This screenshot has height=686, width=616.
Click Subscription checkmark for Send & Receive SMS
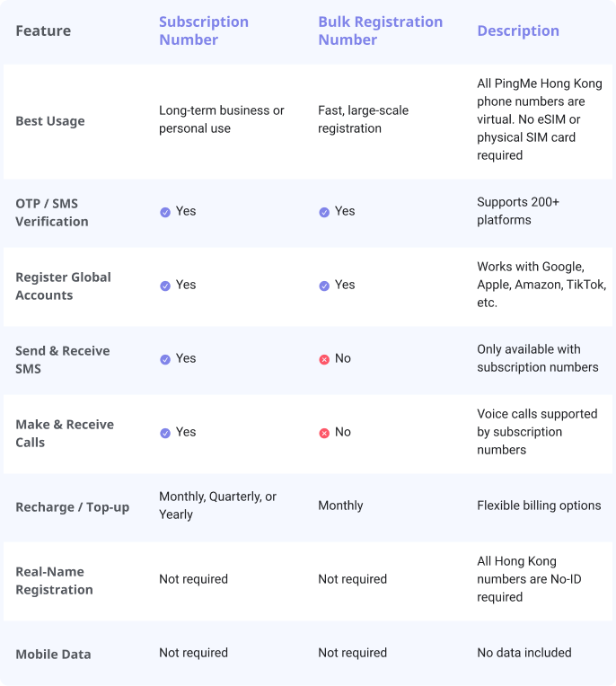pos(165,359)
